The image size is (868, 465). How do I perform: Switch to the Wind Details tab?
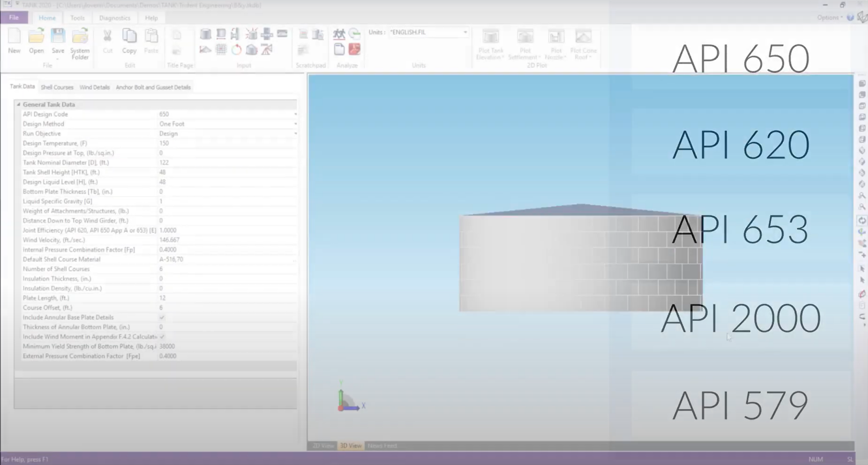click(x=94, y=87)
